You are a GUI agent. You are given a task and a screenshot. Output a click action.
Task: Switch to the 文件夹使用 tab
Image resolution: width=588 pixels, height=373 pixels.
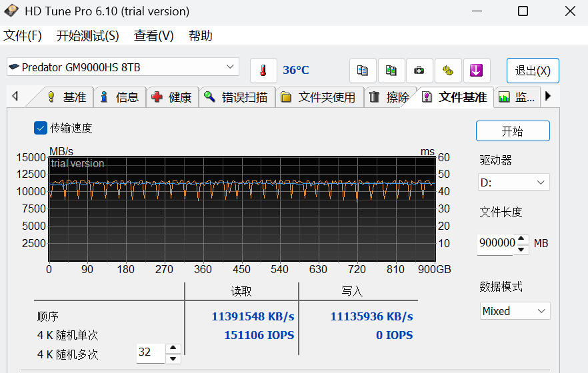point(320,97)
